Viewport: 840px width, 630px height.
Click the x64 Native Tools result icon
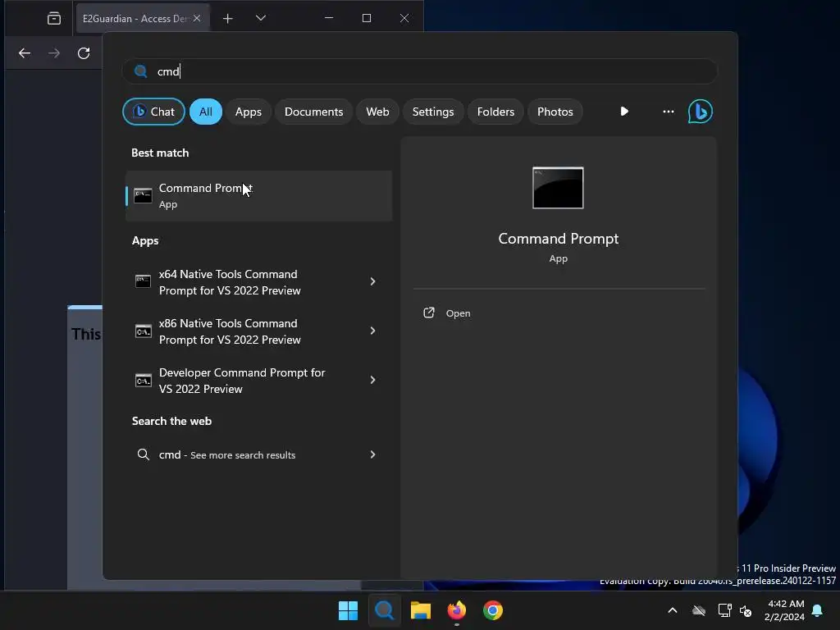click(x=143, y=281)
